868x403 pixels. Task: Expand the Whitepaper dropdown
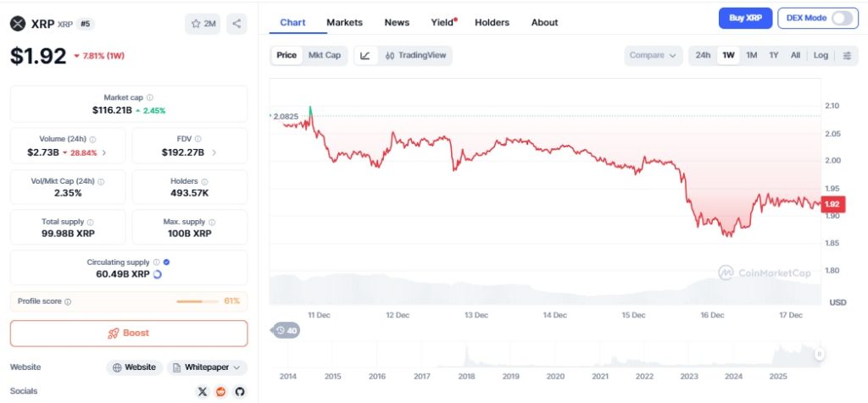[207, 367]
